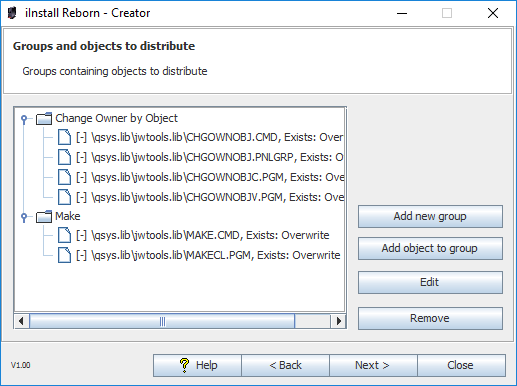Click the file icon beside CHGOWNOBJC.PGM
Screen dimensions: 517x386
(x=64, y=177)
